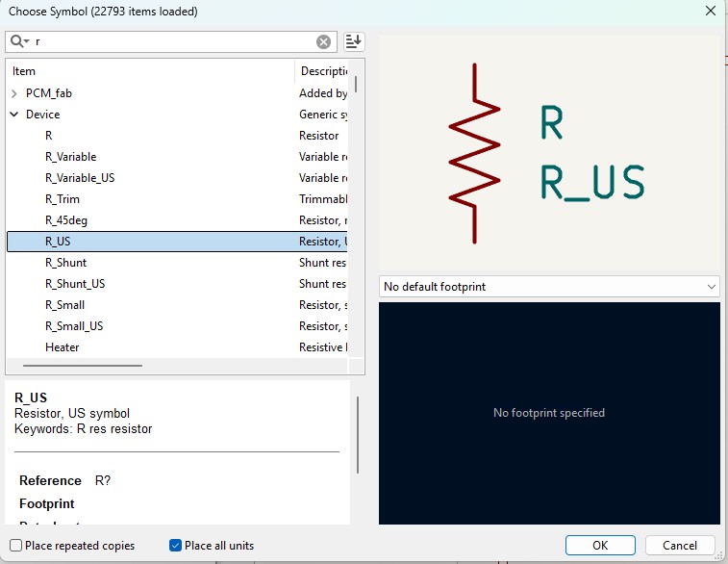
Task: Click the Description column header
Action: click(x=324, y=71)
